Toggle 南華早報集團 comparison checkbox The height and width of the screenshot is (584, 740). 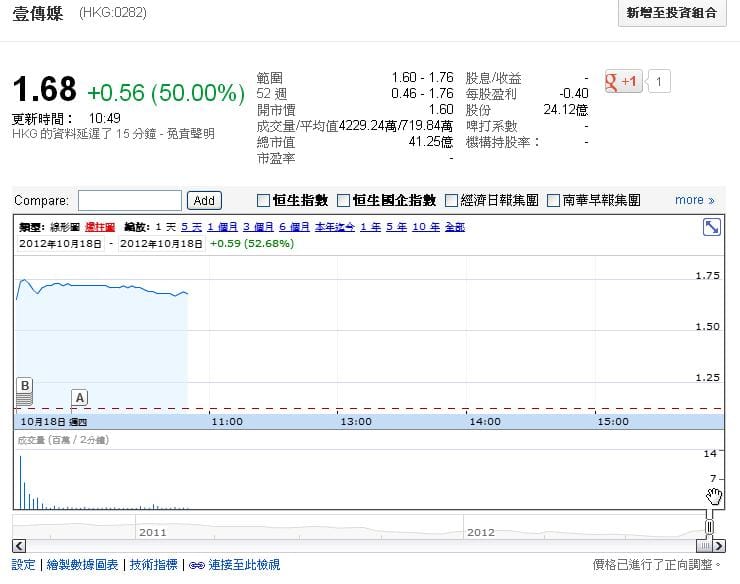(x=553, y=201)
